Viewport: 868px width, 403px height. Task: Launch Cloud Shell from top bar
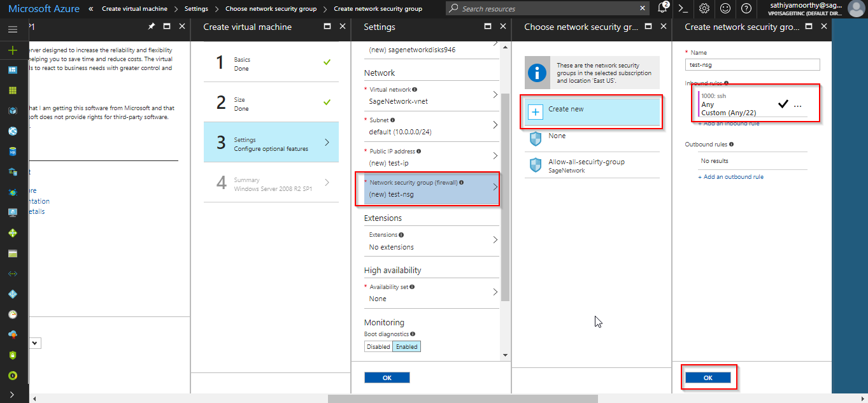pos(683,8)
